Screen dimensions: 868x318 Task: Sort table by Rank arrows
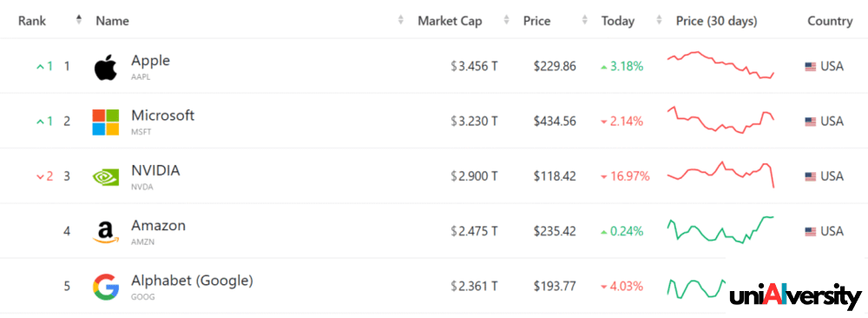pos(79,20)
